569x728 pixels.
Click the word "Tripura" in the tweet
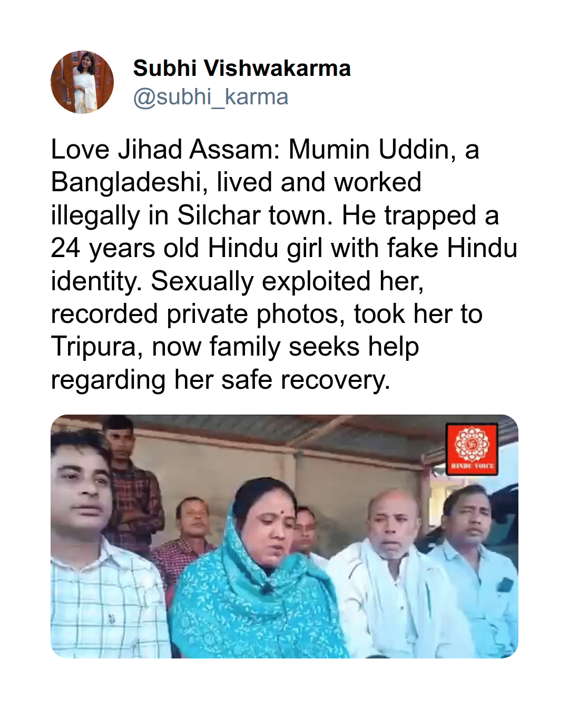94,347
